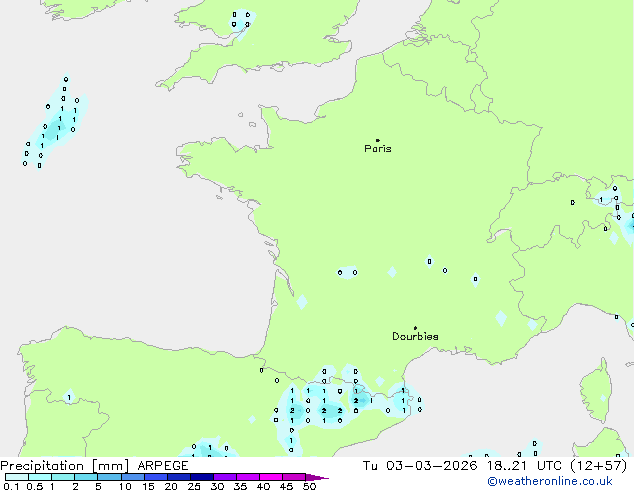Image resolution: width=634 pixels, height=490 pixels.
Task: Click the '(12+57)' forecast run text
Action: (x=599, y=466)
